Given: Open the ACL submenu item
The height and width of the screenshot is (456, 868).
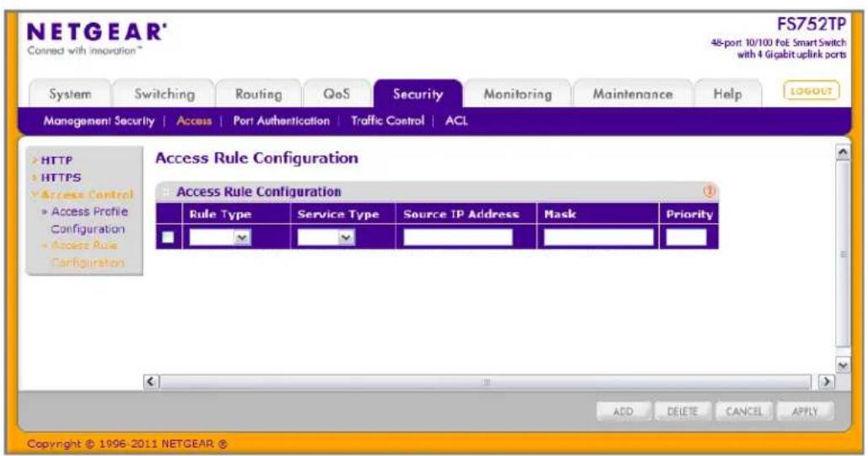Looking at the screenshot, I should 456,121.
